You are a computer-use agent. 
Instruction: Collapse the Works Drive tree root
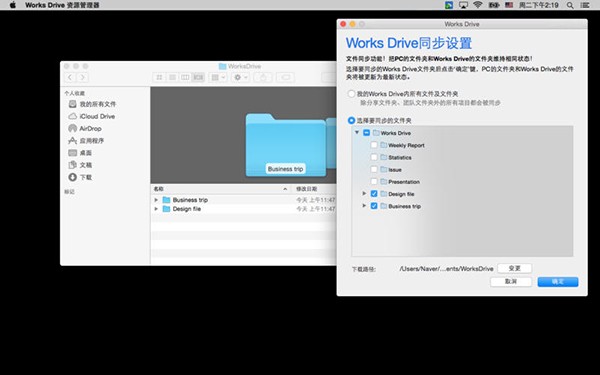pos(357,132)
